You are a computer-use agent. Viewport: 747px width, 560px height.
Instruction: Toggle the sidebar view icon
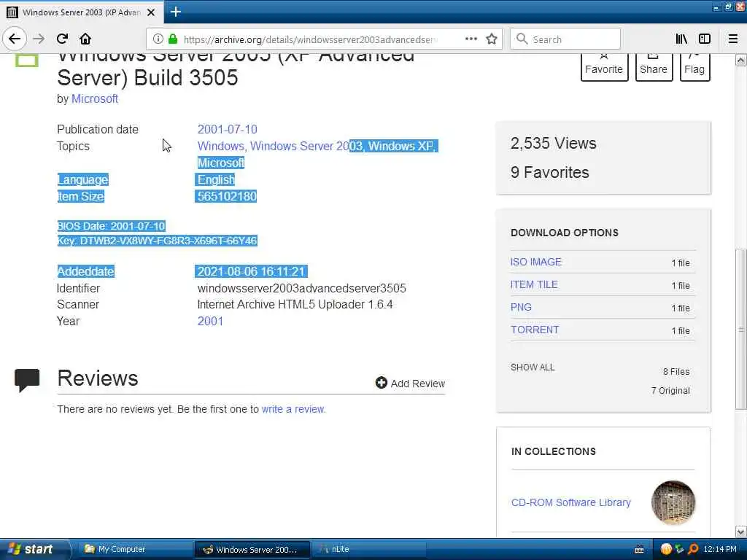(705, 39)
